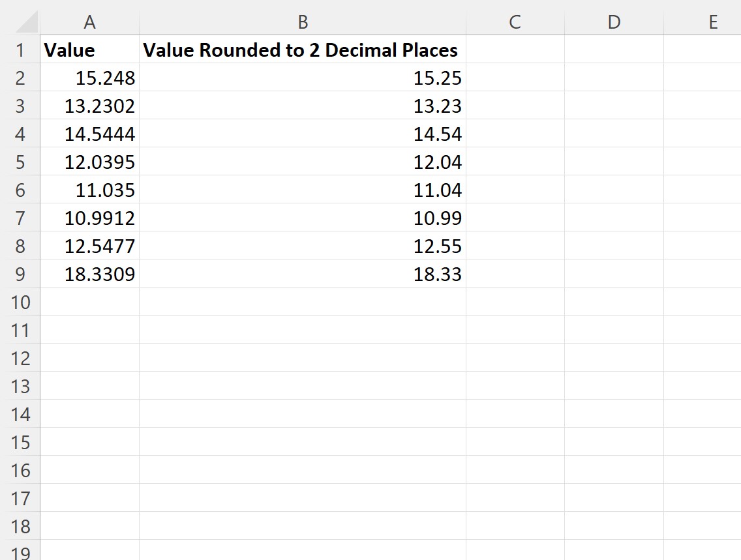Select column B by its header
The height and width of the screenshot is (560, 741).
click(300, 22)
